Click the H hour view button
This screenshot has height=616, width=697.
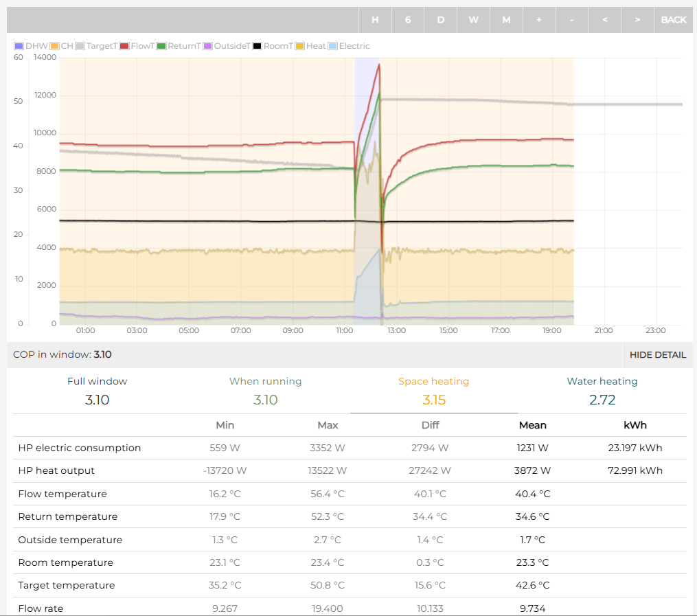point(375,20)
